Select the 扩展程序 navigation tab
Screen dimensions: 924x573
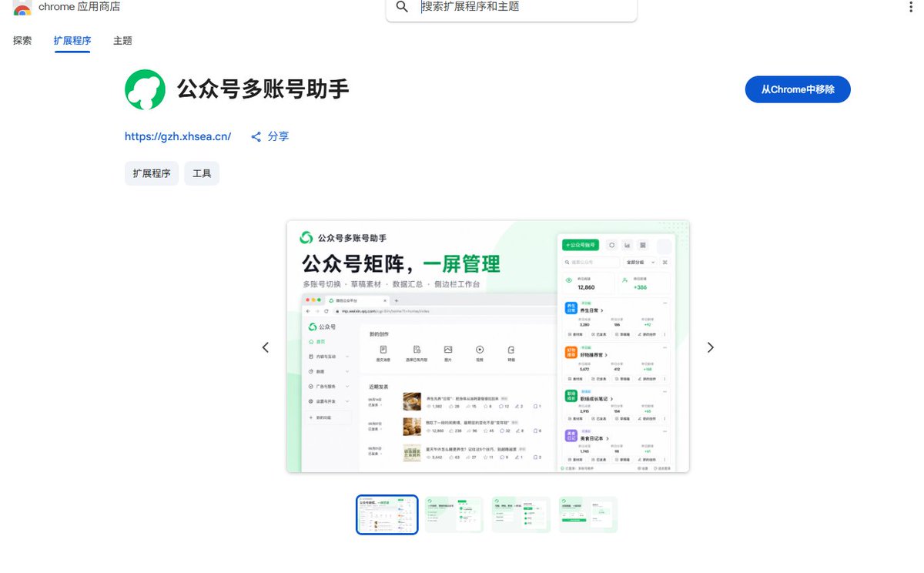point(72,41)
